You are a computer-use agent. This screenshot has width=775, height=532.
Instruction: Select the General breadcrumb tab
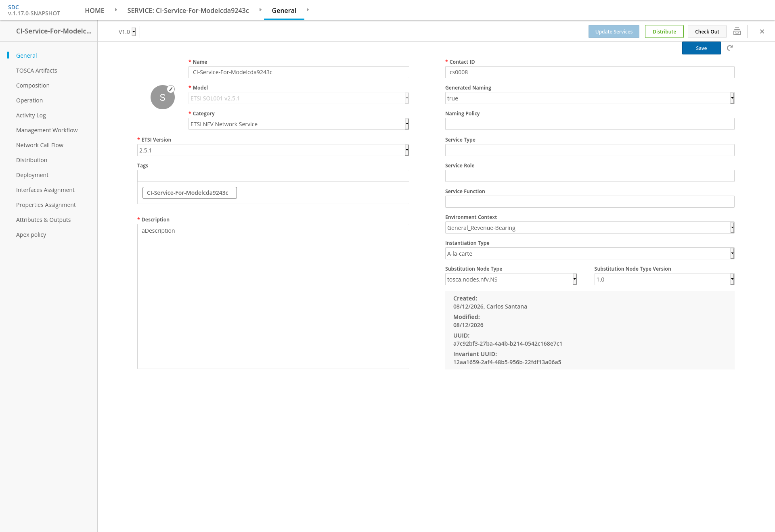(284, 10)
